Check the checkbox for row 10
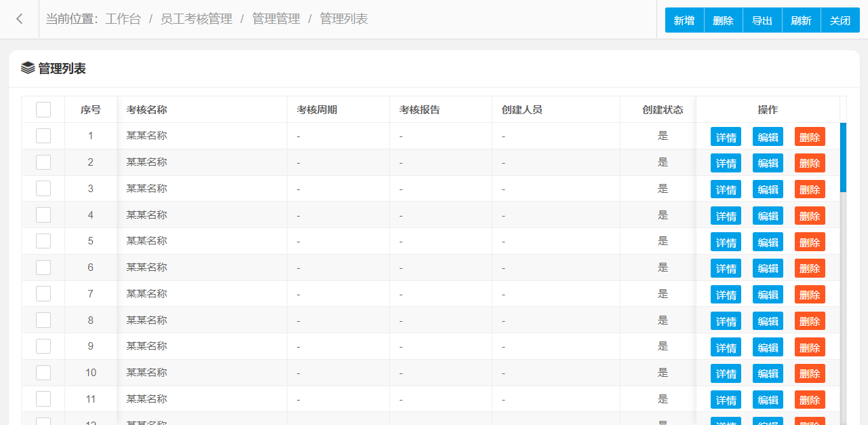Screen dimensions: 868x425 [43, 373]
